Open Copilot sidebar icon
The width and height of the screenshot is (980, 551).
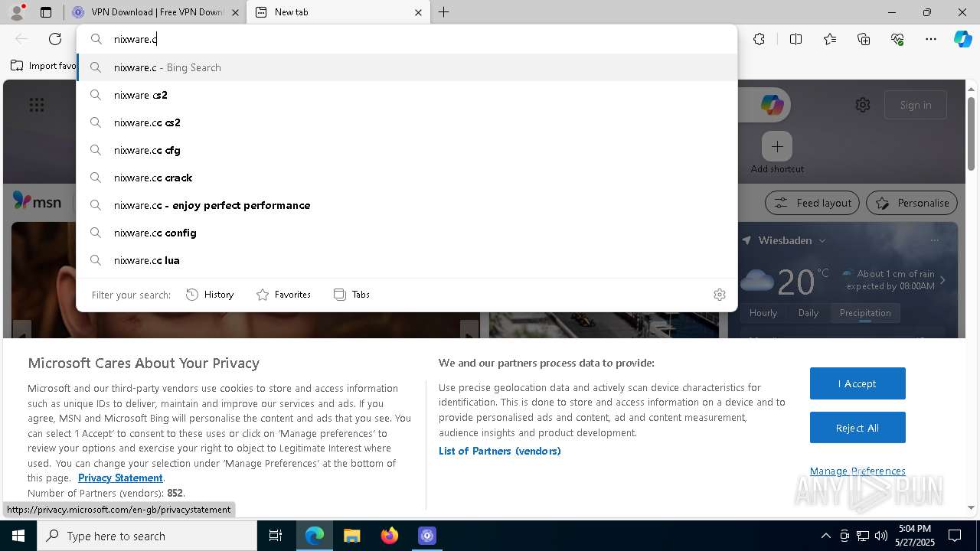(x=962, y=39)
